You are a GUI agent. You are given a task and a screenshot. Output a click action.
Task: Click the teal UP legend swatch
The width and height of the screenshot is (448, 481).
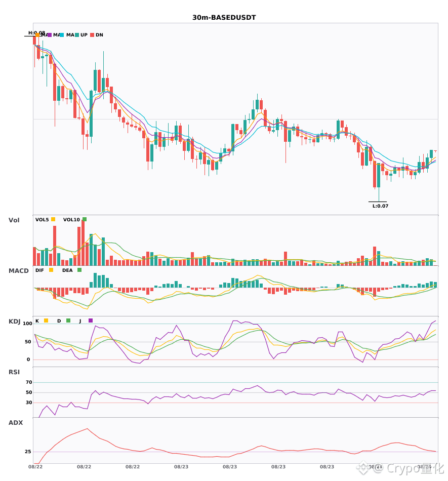click(77, 35)
